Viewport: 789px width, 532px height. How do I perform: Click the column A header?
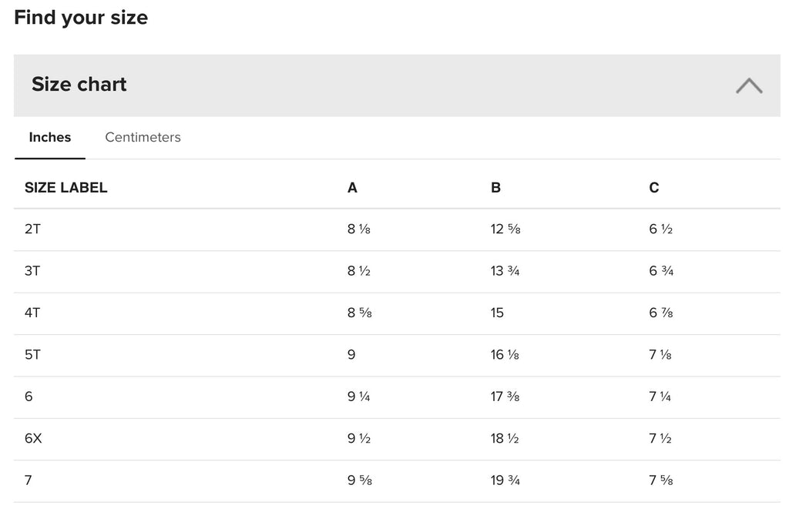click(x=352, y=188)
